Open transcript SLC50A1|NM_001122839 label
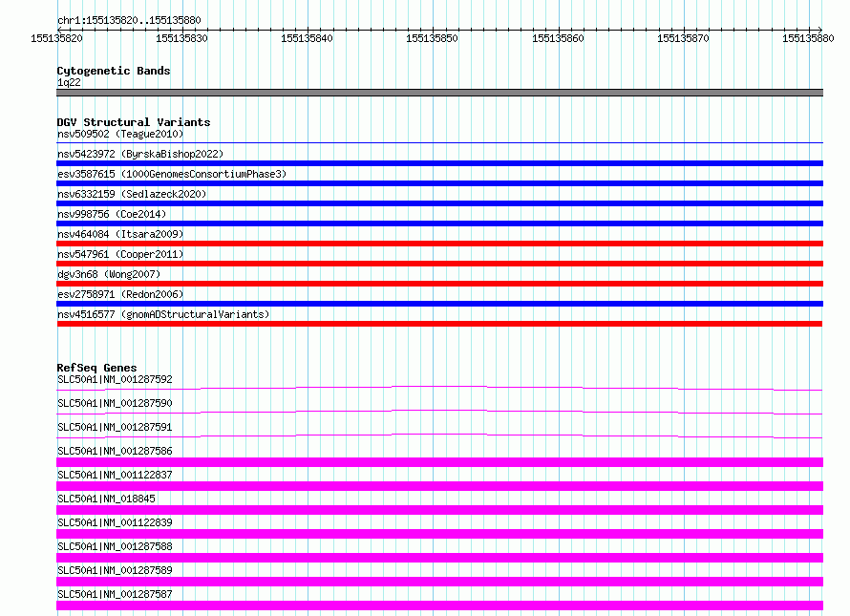This screenshot has width=850, height=616. 115,522
